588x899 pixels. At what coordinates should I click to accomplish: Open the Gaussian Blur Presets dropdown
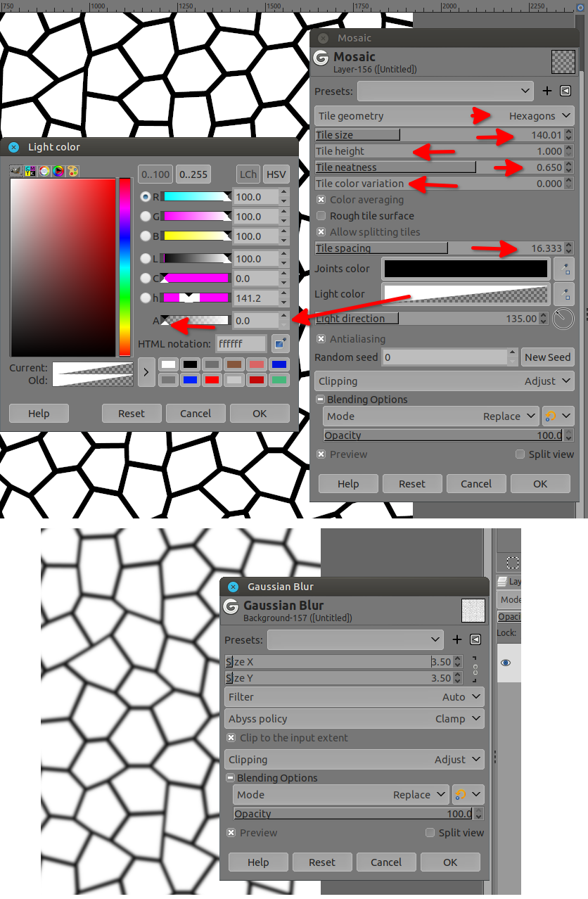(356, 639)
